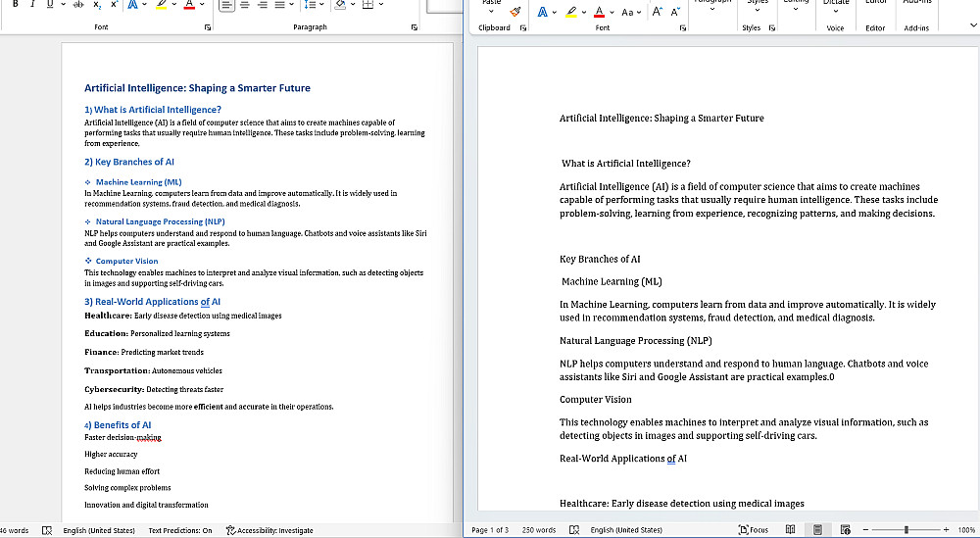Apply red font color in right window
The width and height of the screenshot is (980, 538).
pyautogui.click(x=599, y=12)
